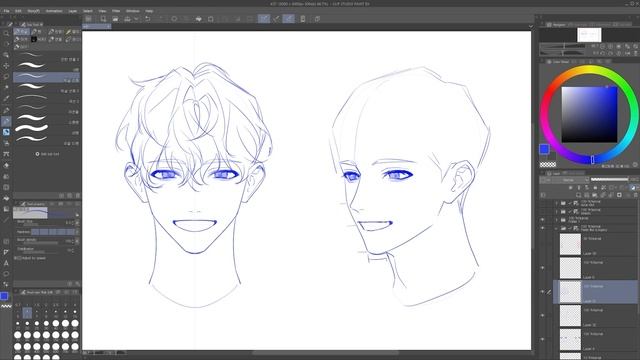Screen dimensions: 640x360
Task: Select the Text tool A icon
Action: pos(6,263)
